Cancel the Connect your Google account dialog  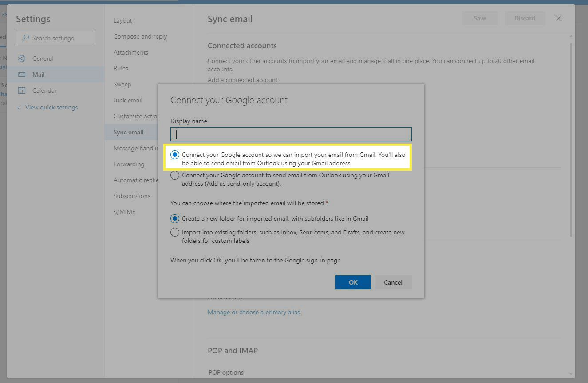pos(393,282)
